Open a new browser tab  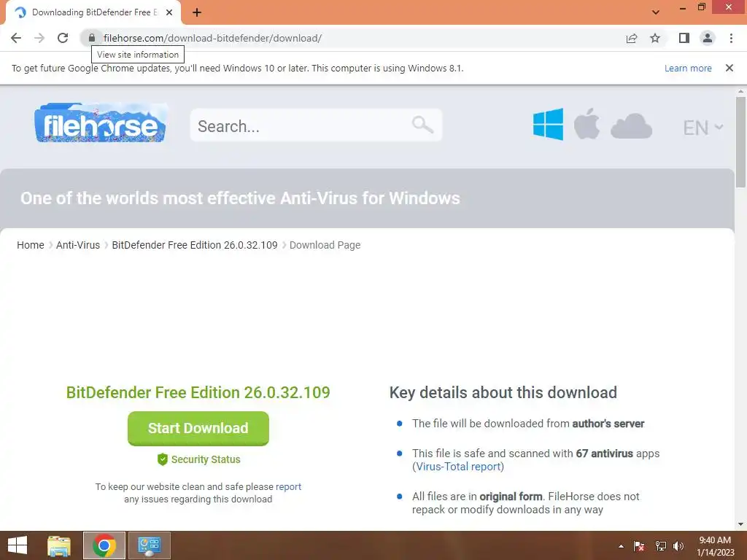point(197,12)
